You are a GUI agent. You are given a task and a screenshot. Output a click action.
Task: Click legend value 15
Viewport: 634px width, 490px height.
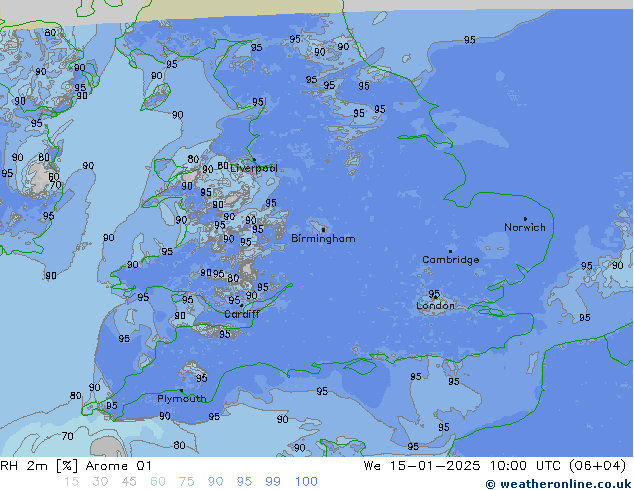[71, 482]
